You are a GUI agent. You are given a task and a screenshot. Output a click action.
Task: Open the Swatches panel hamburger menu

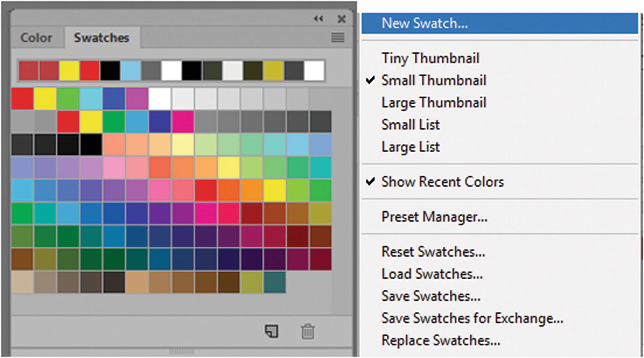(338, 37)
